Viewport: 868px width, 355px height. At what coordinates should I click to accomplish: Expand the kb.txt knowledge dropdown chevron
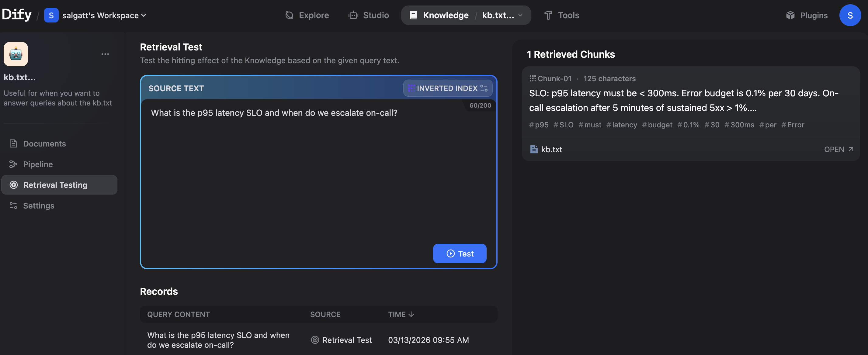click(520, 16)
